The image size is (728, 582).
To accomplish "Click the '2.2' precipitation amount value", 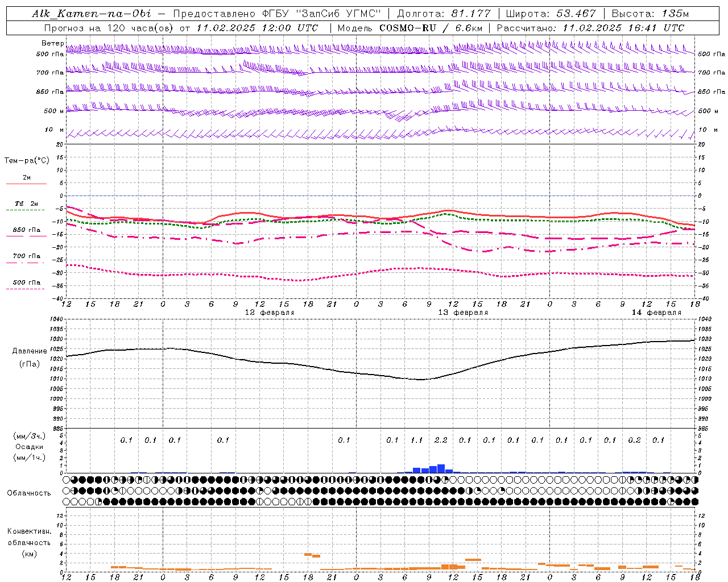I will [441, 440].
